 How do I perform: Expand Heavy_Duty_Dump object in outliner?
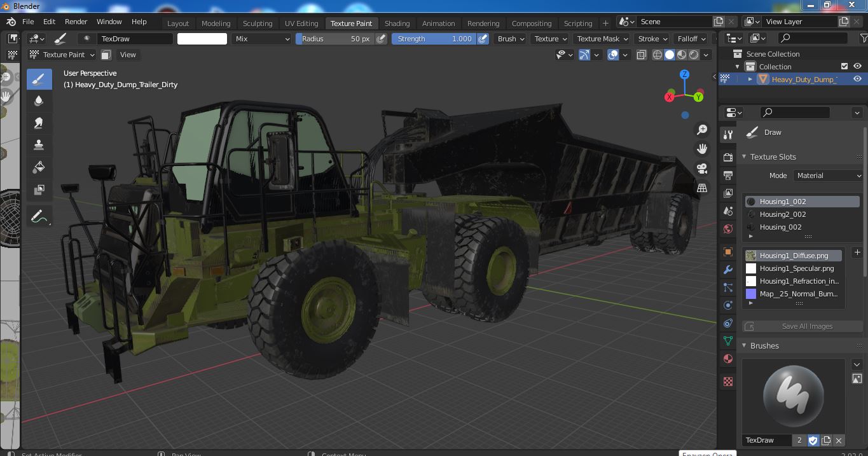point(750,79)
